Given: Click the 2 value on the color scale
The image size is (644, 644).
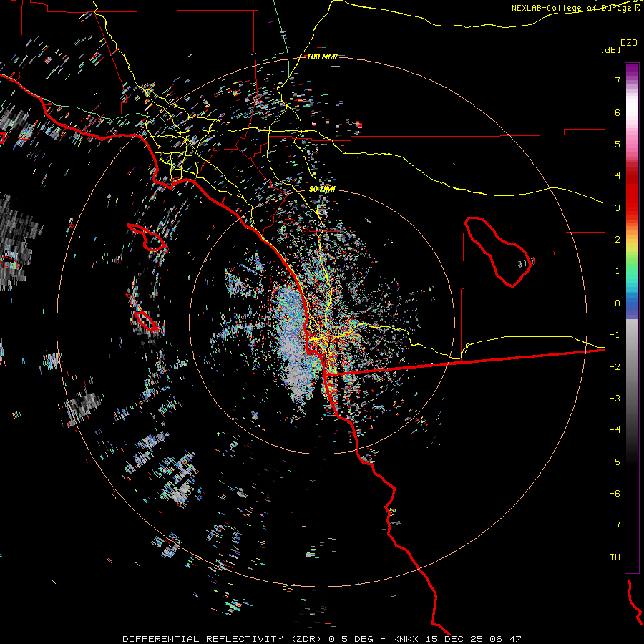Looking at the screenshot, I should click(x=618, y=240).
